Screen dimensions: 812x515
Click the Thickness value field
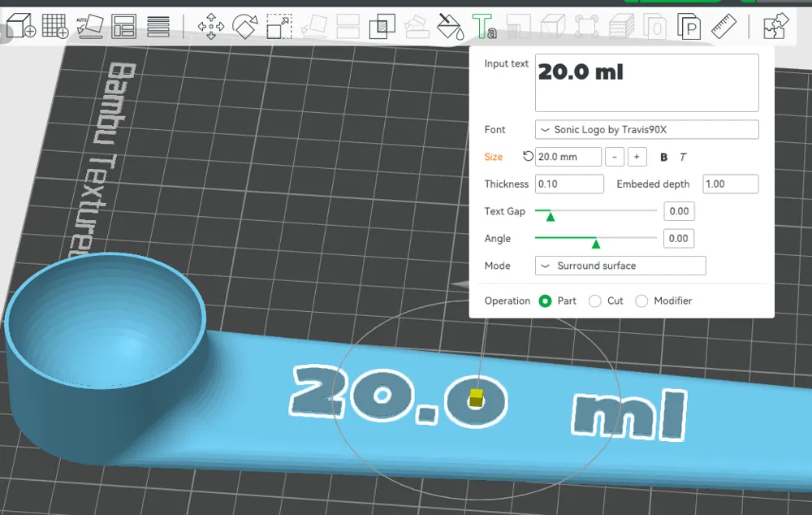point(569,184)
